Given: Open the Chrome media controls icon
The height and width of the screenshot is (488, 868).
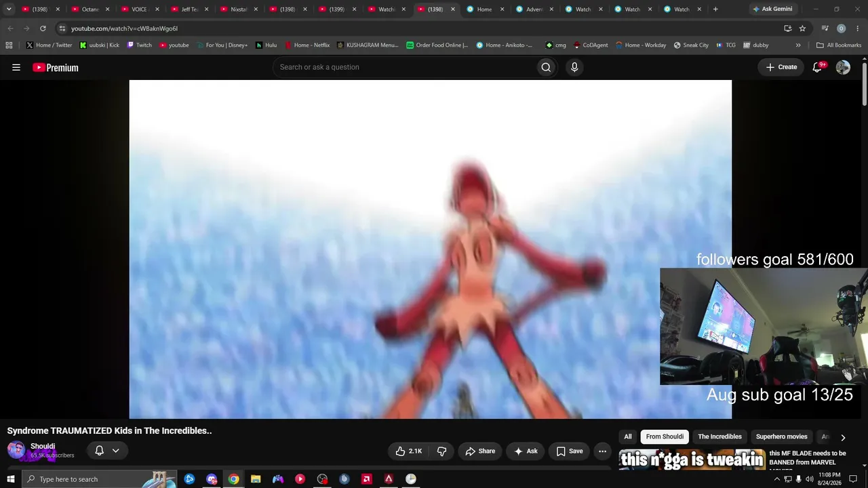Looking at the screenshot, I should 825,28.
